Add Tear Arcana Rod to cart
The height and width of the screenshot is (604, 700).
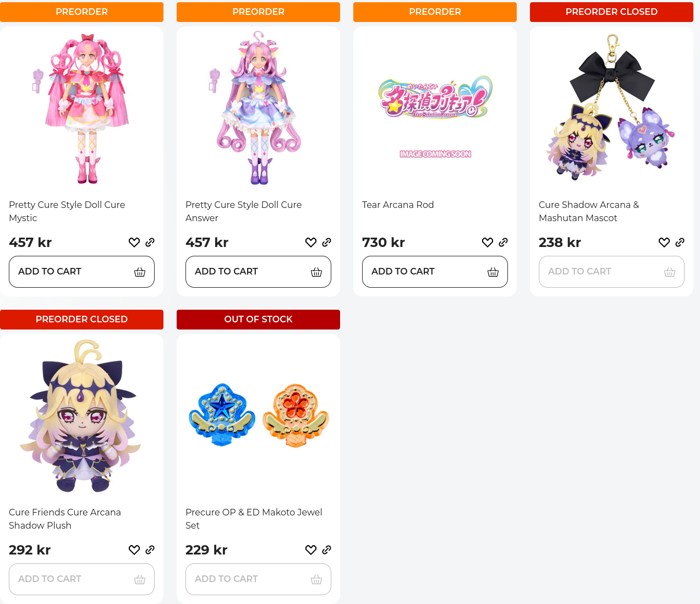point(435,272)
